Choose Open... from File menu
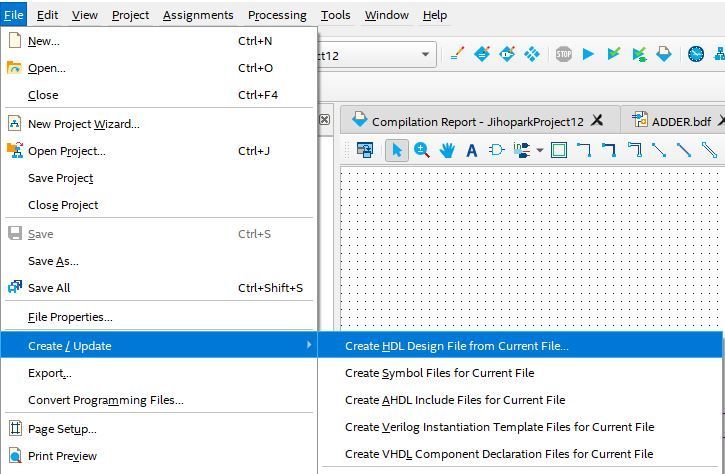Viewport: 725px width, 474px height. click(159, 68)
